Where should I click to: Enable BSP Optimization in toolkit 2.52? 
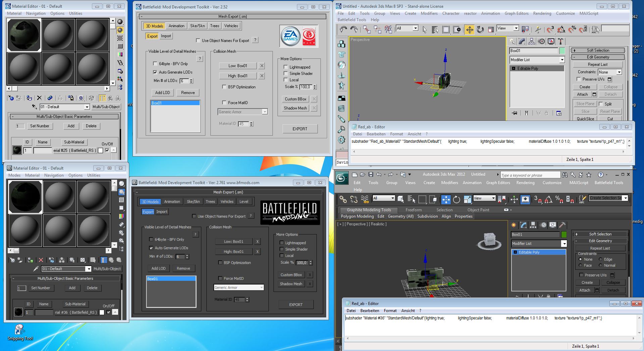(x=224, y=87)
